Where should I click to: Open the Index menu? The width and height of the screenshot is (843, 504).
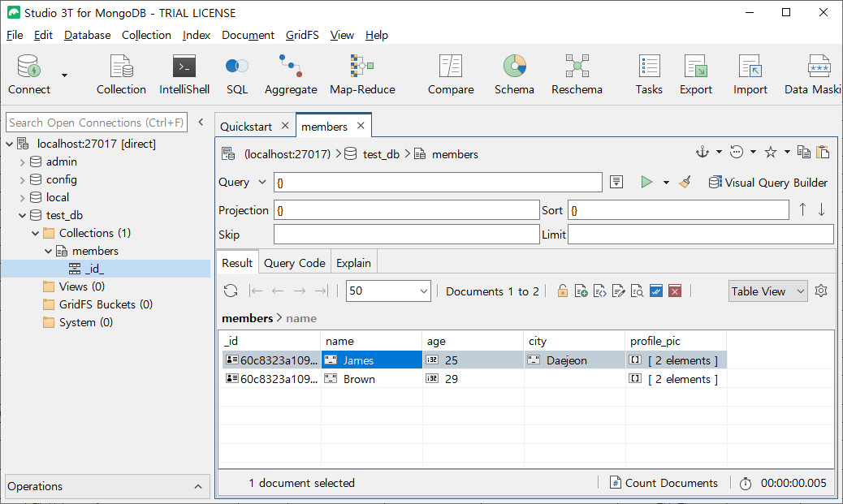click(197, 35)
